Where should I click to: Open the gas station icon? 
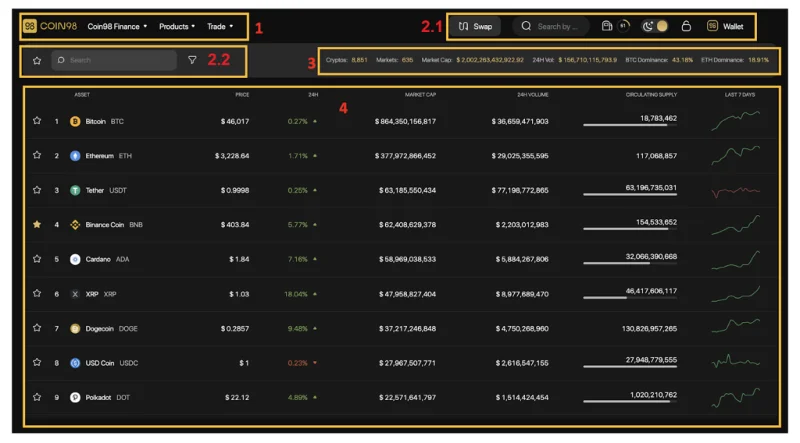pos(607,26)
